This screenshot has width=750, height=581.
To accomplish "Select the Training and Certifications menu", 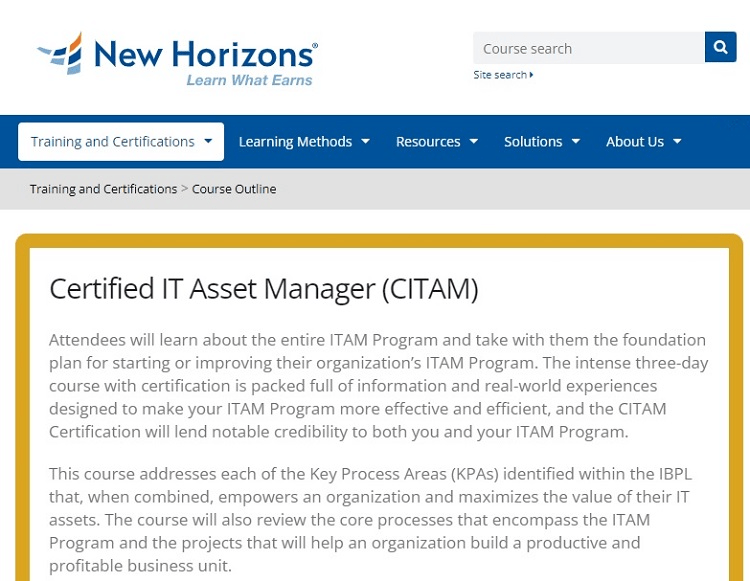I will pyautogui.click(x=121, y=142).
